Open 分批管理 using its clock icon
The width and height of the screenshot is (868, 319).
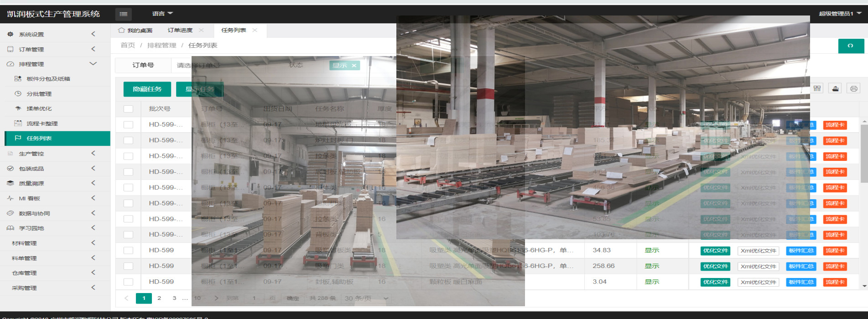pyautogui.click(x=18, y=94)
